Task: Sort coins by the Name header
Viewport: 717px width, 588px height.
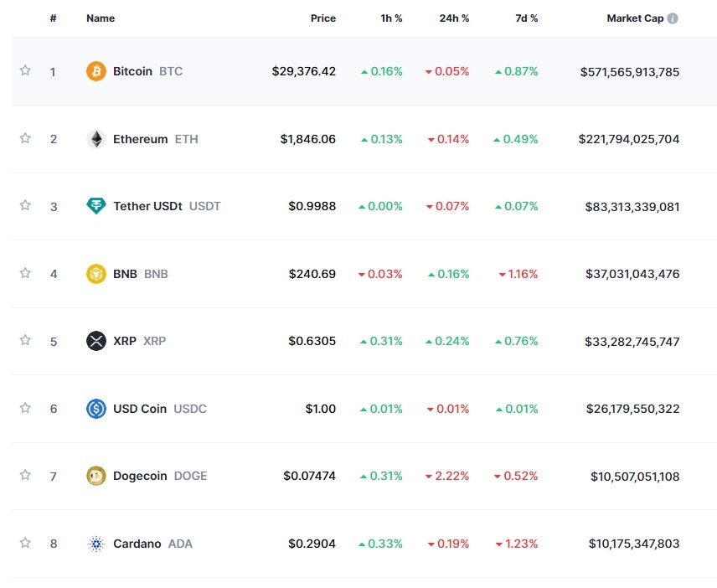Action: pos(101,18)
